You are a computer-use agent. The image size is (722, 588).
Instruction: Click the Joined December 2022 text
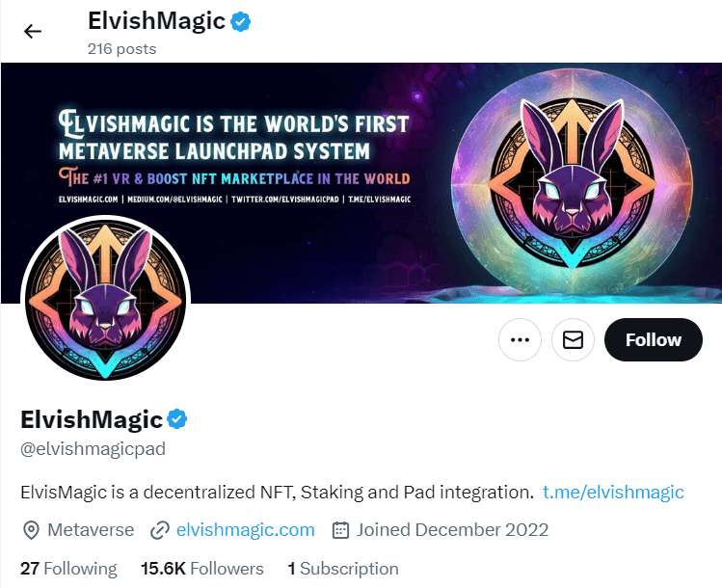coord(452,529)
